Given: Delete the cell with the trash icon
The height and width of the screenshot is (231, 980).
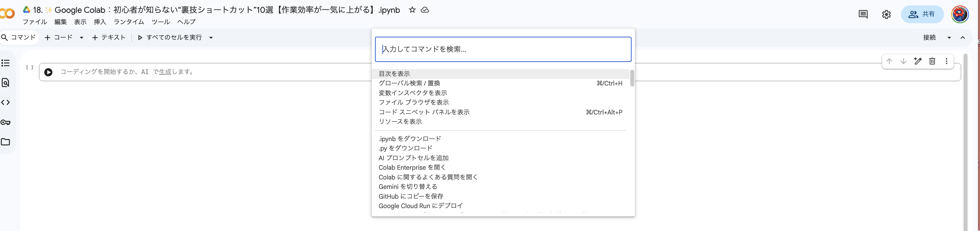Looking at the screenshot, I should click(x=932, y=61).
